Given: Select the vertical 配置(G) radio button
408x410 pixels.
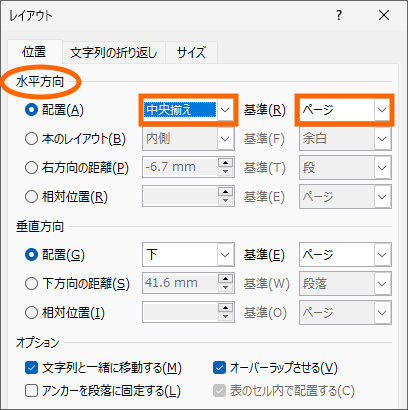Looking at the screenshot, I should point(31,255).
